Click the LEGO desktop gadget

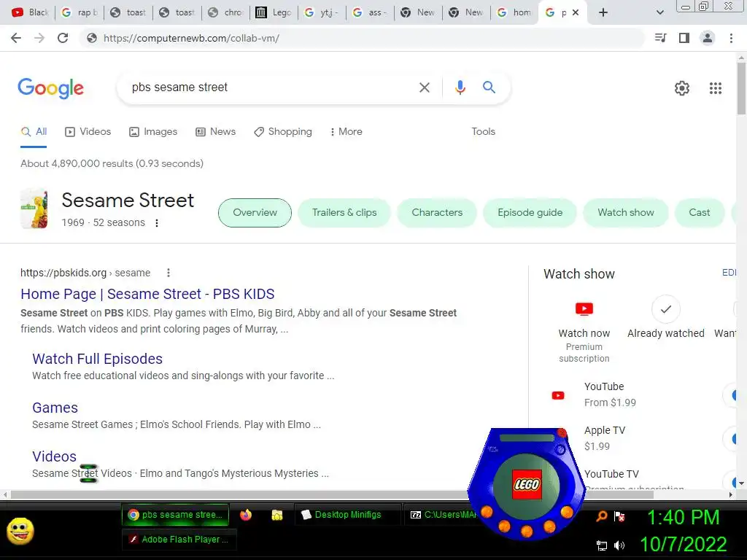pos(527,484)
